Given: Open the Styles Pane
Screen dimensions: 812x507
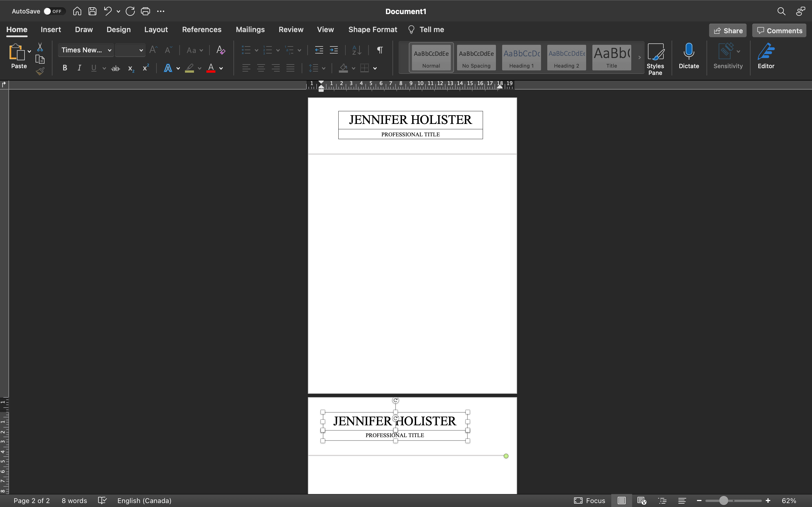Looking at the screenshot, I should [655, 59].
